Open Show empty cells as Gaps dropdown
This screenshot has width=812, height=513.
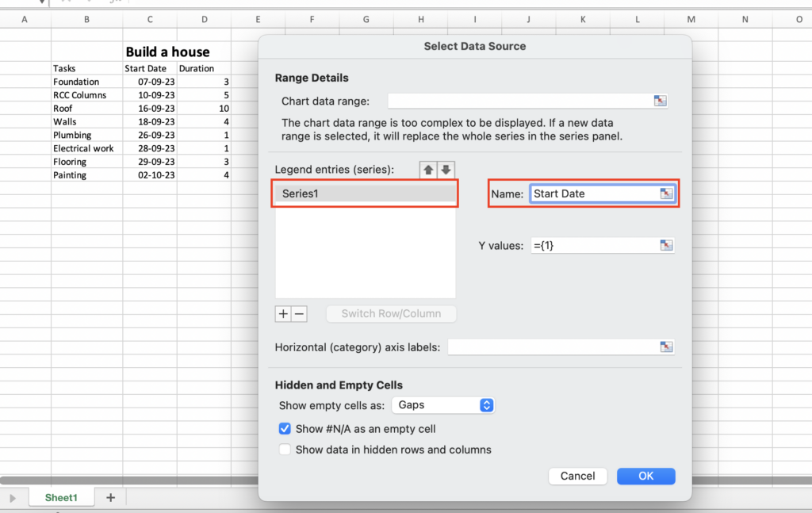coord(445,405)
